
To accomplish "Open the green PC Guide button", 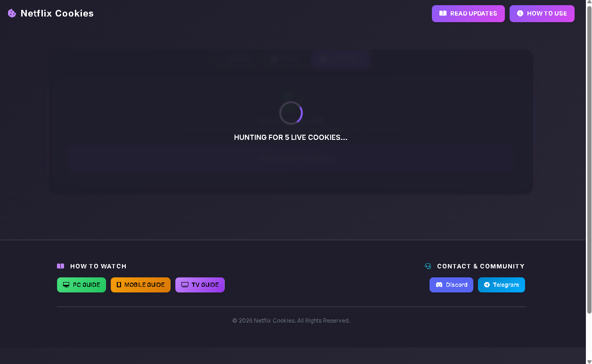I will coord(81,285).
